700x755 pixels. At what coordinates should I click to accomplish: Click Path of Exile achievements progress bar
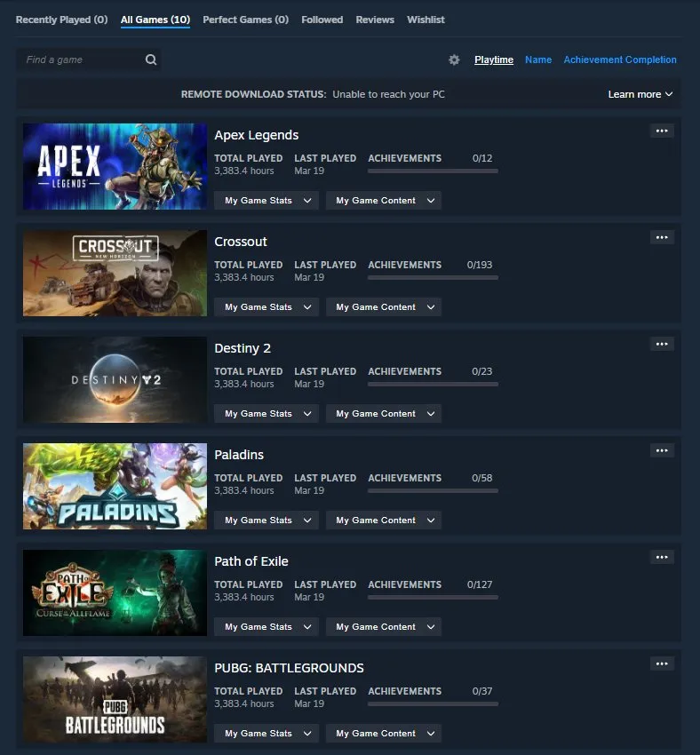433,597
